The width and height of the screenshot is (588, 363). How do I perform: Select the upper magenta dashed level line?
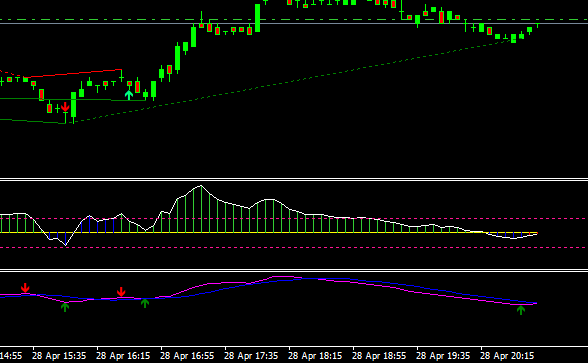click(294, 218)
